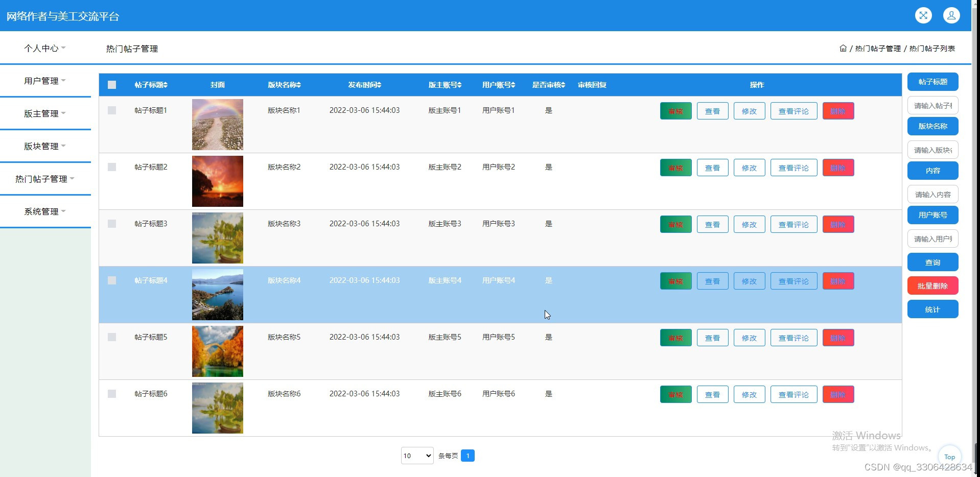
Task: Focus the 请输入内容 input field
Action: point(932,194)
